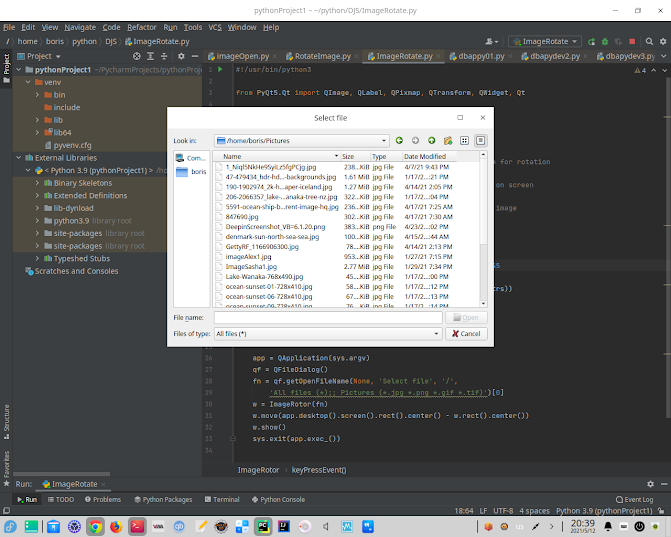Click Collapse All icon in Project panel
The image size is (671, 537).
coord(164,56)
